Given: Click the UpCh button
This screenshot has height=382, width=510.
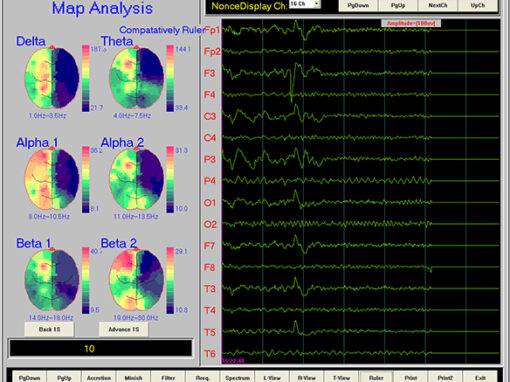Looking at the screenshot, I should 478,5.
